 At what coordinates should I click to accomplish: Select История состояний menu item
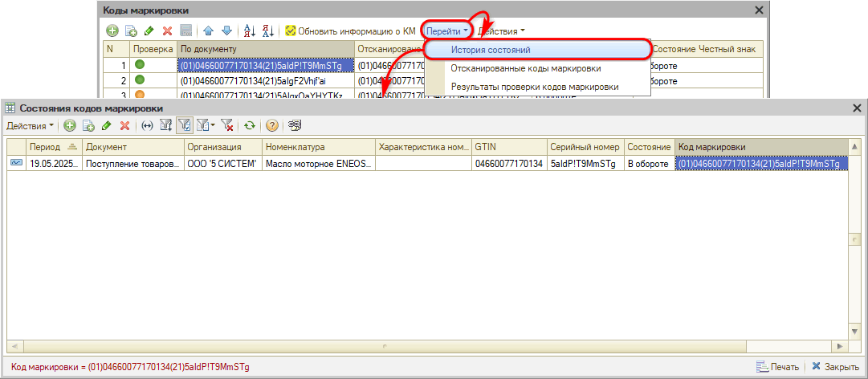(490, 50)
